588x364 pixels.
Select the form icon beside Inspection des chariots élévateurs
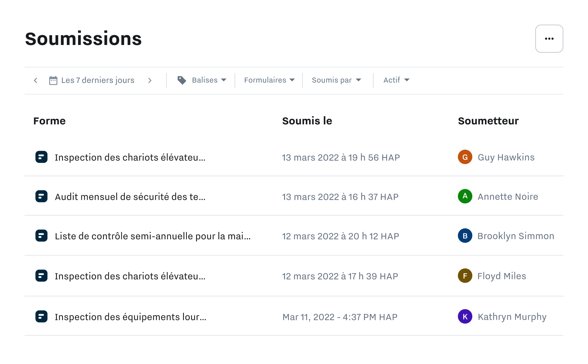(41, 157)
